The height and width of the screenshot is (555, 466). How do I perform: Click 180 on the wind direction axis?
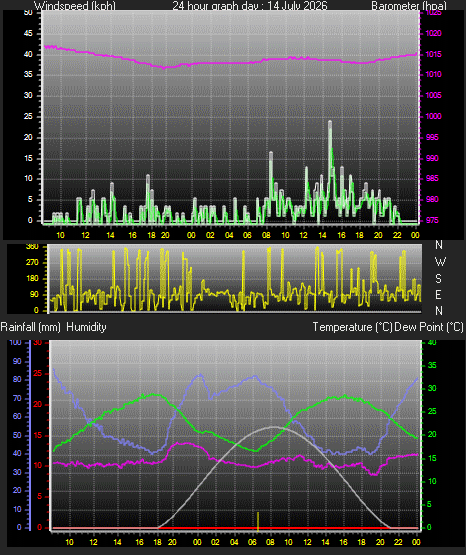point(32,278)
